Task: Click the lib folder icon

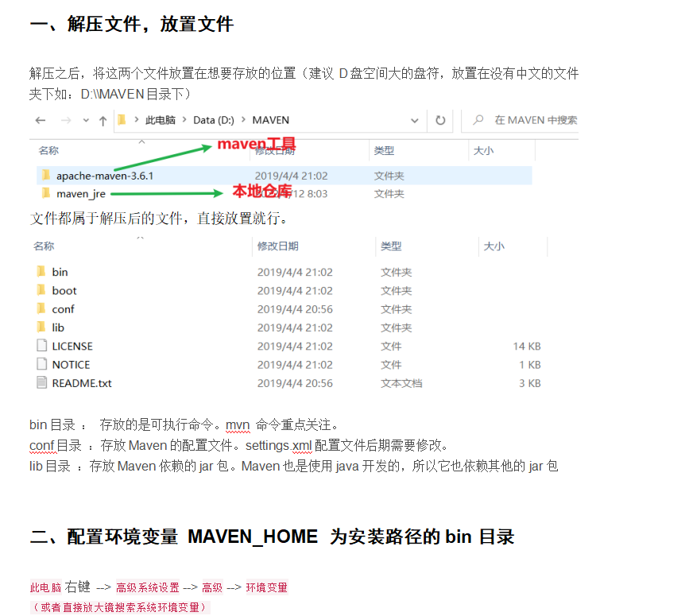Action: tap(41, 327)
